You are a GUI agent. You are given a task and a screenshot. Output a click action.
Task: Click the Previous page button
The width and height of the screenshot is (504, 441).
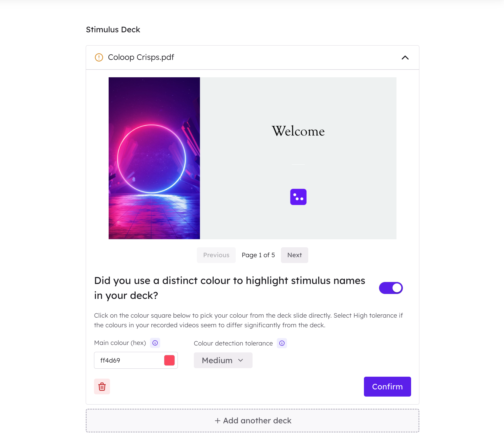[x=216, y=255]
